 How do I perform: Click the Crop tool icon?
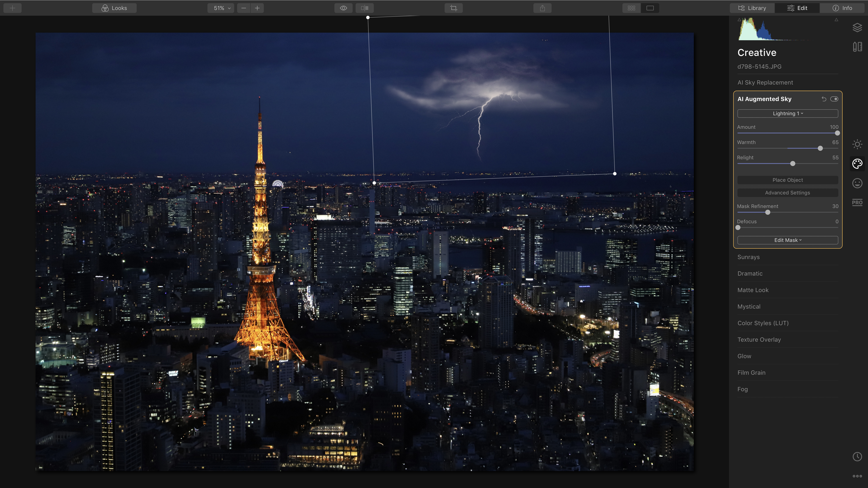click(453, 8)
